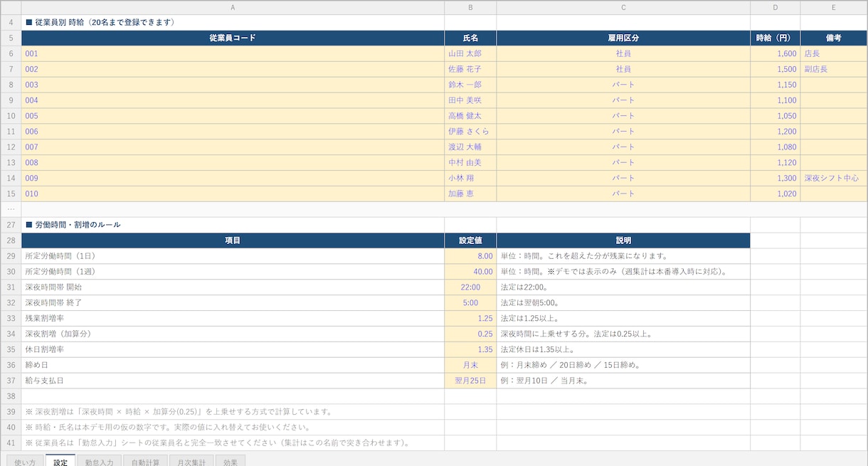This screenshot has height=466, width=868.
Task: Select column C header
Action: pos(623,7)
